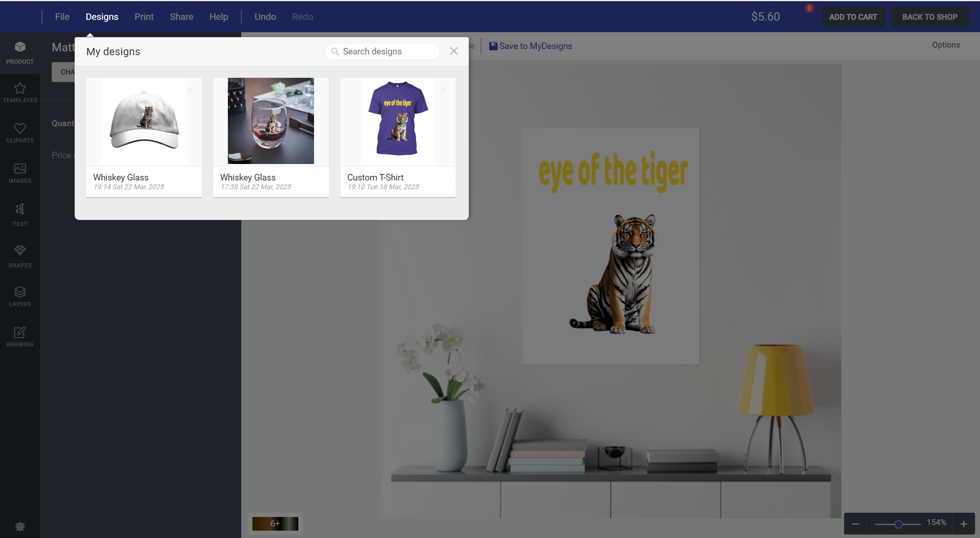Open the Templates star icon
The height and width of the screenshot is (538, 980).
click(20, 89)
